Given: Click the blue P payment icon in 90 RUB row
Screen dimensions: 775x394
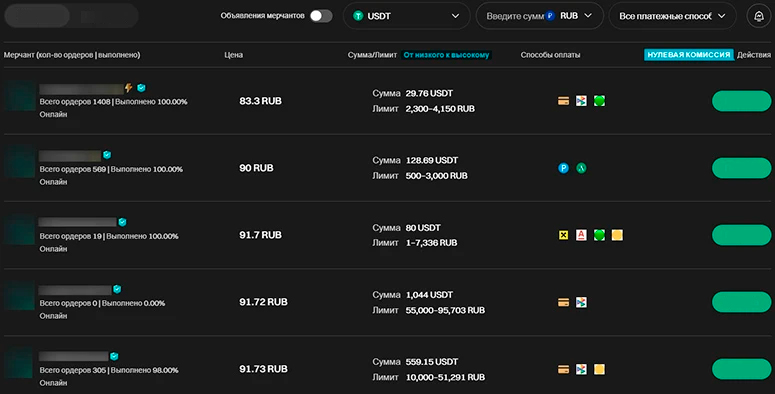Looking at the screenshot, I should [563, 168].
